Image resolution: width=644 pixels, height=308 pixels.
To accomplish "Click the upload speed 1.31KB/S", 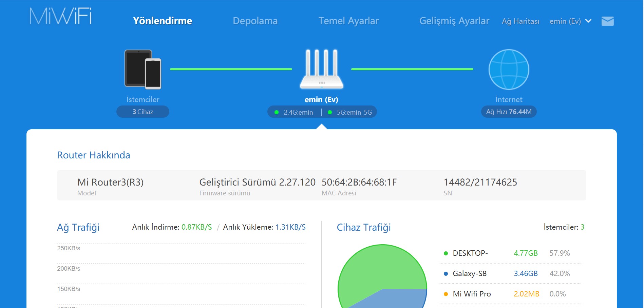I will 290,227.
